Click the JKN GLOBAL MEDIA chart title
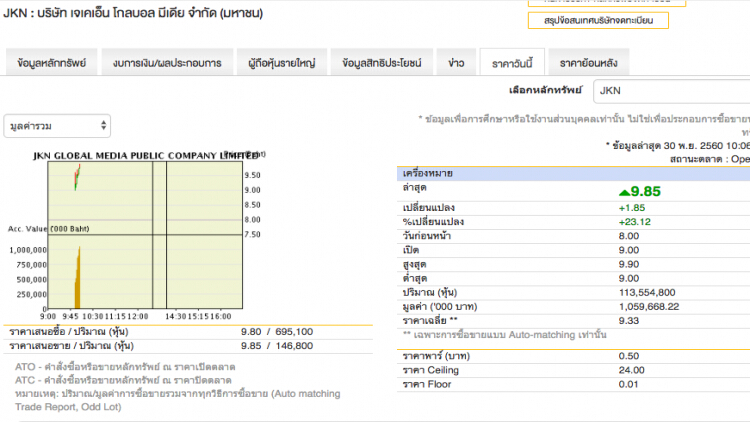 click(146, 155)
